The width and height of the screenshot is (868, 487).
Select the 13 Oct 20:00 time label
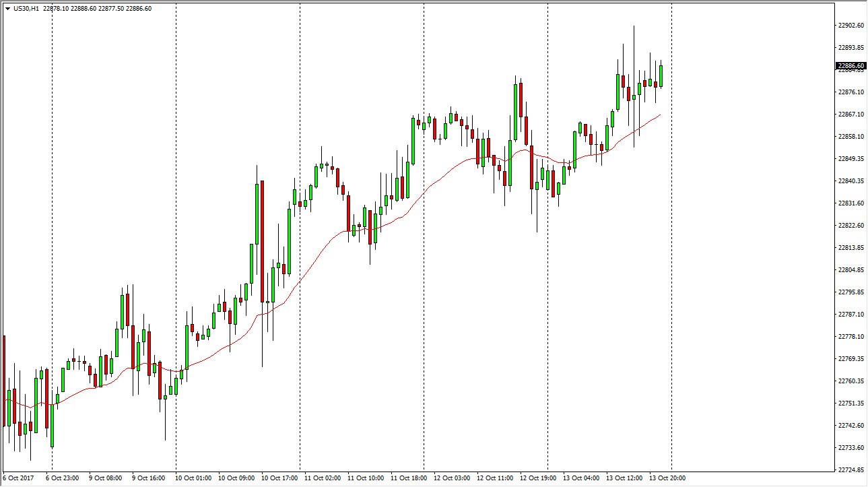pos(667,478)
